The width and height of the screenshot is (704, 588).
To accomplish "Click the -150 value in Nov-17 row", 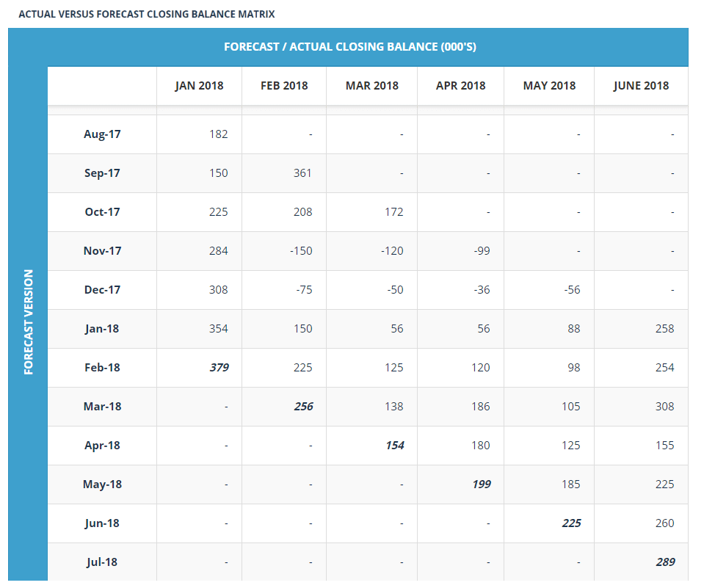I will tap(301, 251).
